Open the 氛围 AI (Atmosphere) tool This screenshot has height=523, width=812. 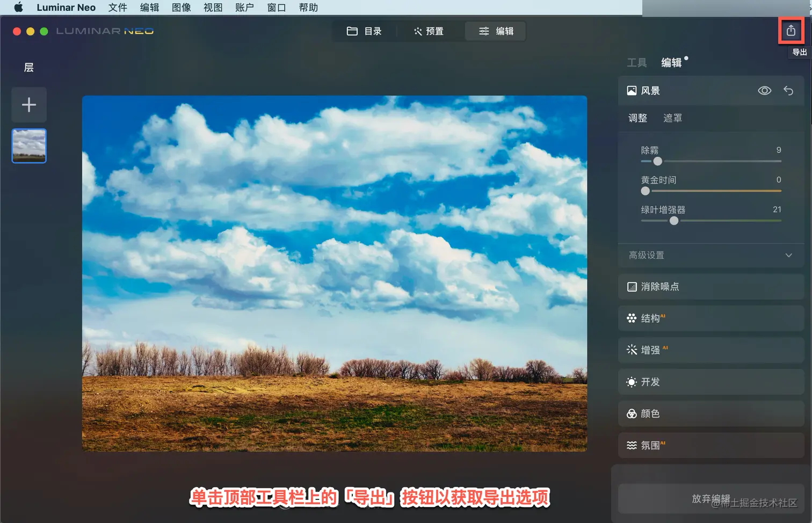coord(711,445)
